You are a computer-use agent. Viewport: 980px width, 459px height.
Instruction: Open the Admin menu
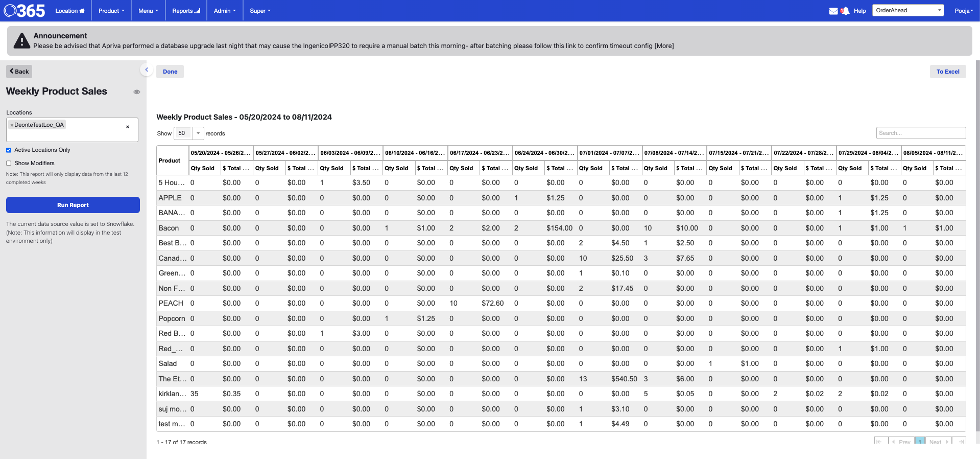click(x=225, y=11)
